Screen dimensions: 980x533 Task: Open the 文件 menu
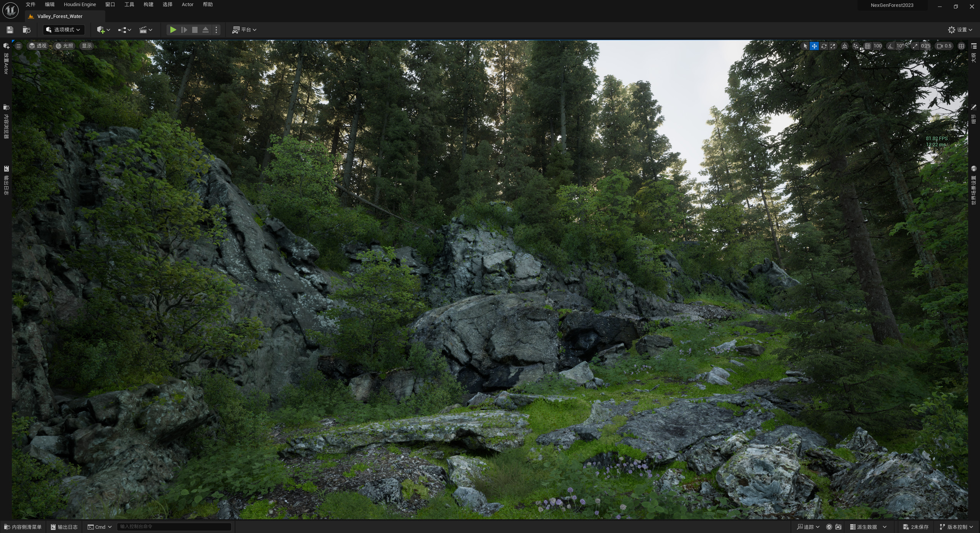(31, 5)
